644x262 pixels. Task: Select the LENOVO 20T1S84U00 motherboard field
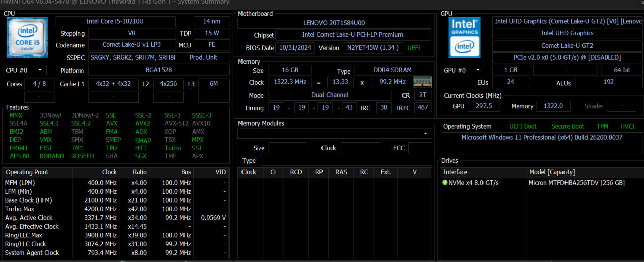click(x=334, y=23)
